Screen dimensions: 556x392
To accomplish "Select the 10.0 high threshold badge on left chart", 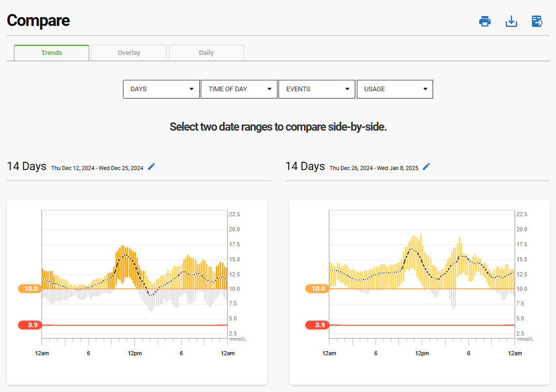I will pos(30,288).
